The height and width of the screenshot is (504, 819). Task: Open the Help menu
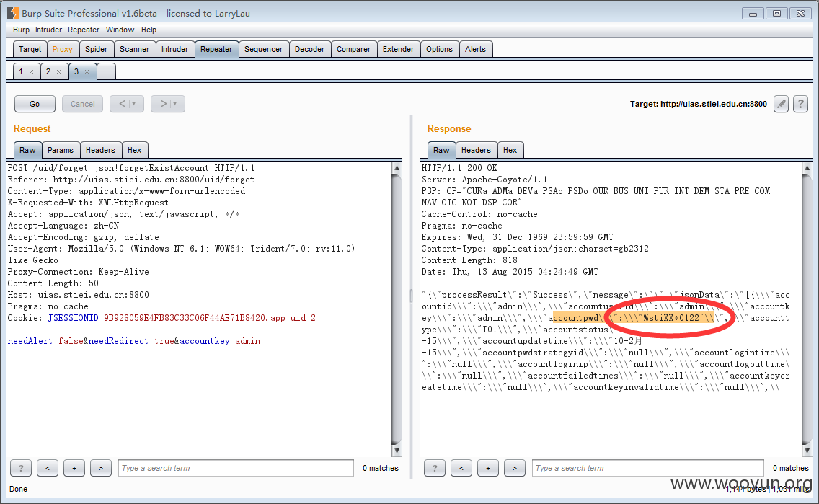click(149, 30)
